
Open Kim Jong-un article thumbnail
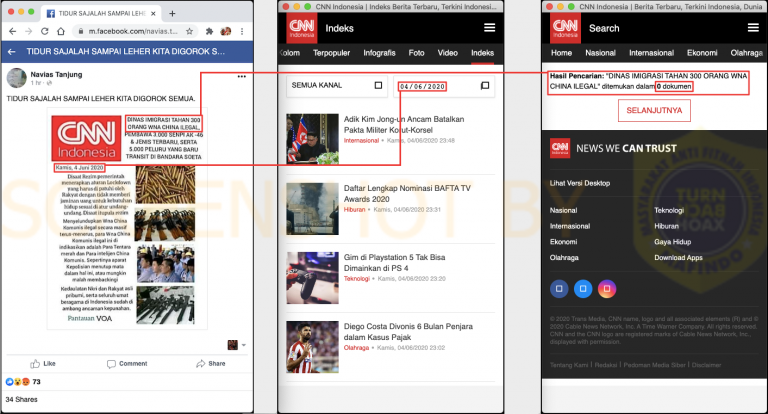click(x=312, y=139)
